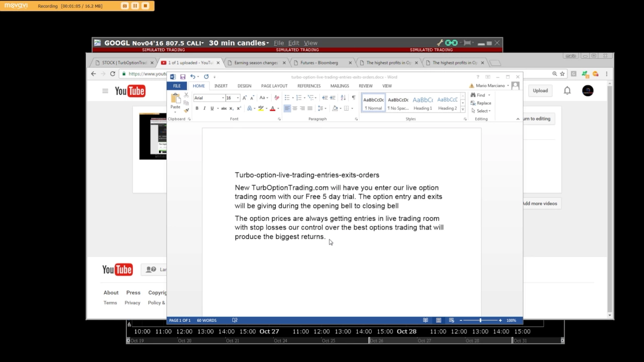Apply yellow text highlight color

point(261,108)
